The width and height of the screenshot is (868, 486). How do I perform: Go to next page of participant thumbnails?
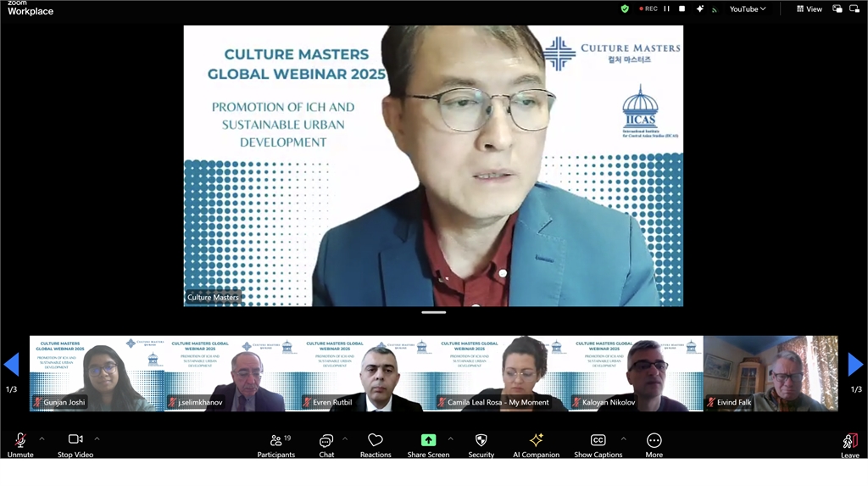tap(856, 365)
